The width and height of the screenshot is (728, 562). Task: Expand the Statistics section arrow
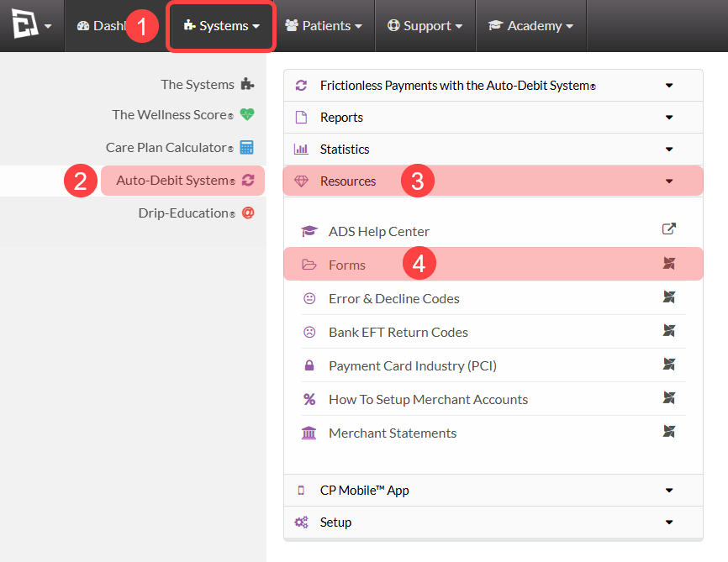669,150
